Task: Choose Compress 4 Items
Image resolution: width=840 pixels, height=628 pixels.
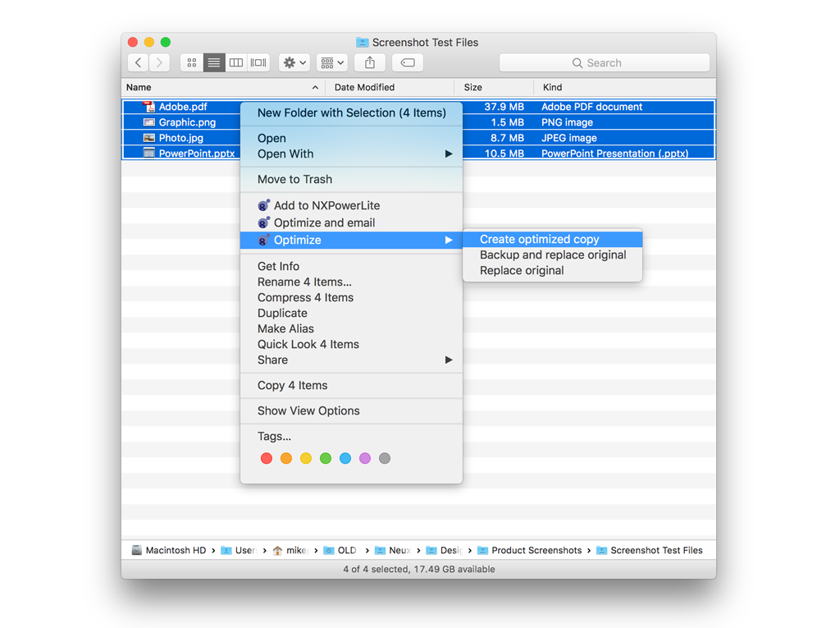Action: click(x=351, y=298)
